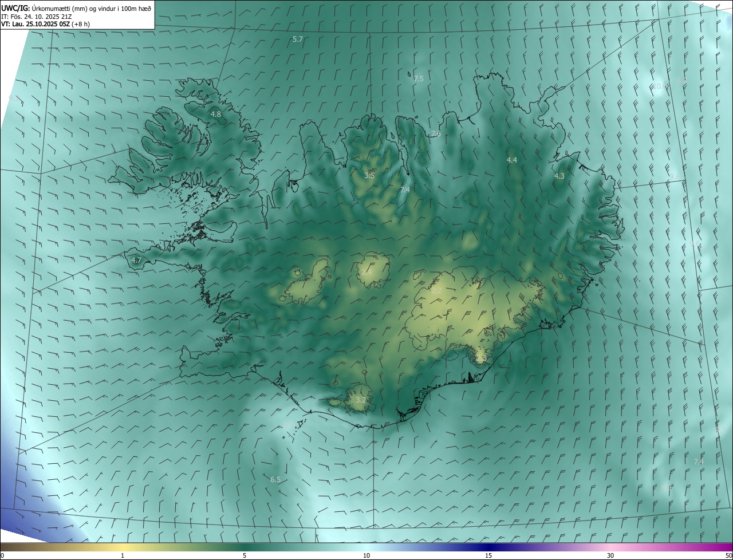
Task: Click the 7.6 value label
Action: click(436, 134)
